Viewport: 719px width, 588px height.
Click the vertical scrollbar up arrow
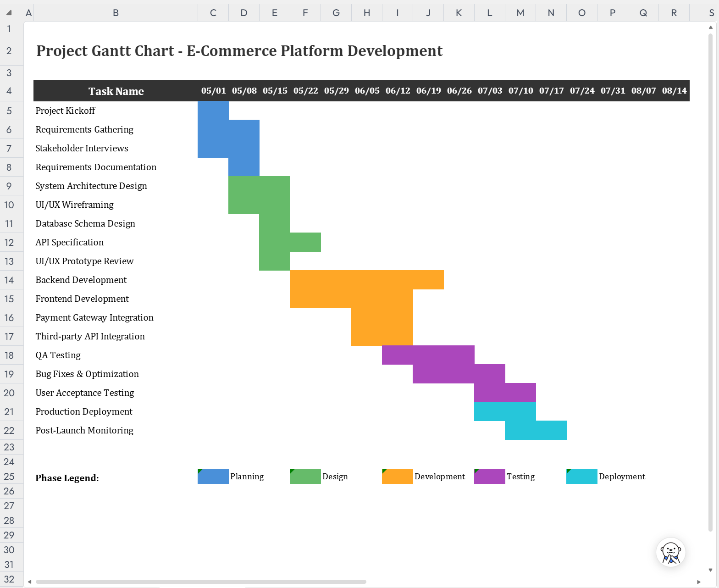tap(711, 28)
